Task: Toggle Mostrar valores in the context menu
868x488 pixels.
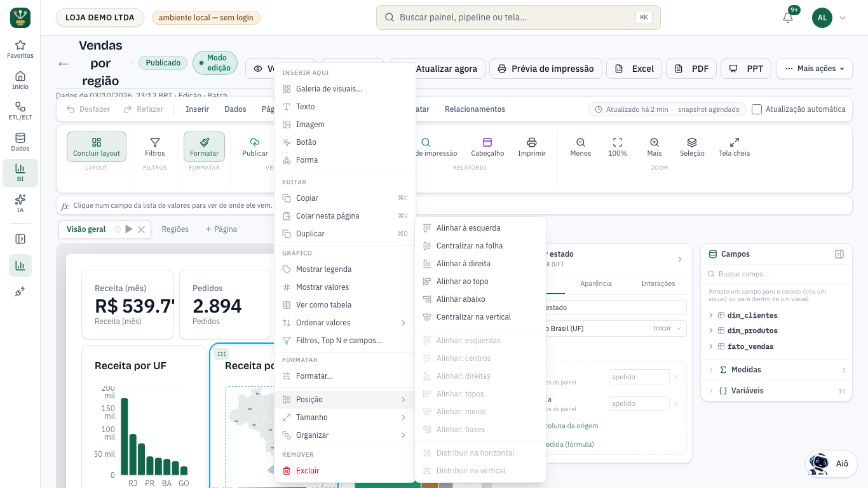Action: pos(345,287)
